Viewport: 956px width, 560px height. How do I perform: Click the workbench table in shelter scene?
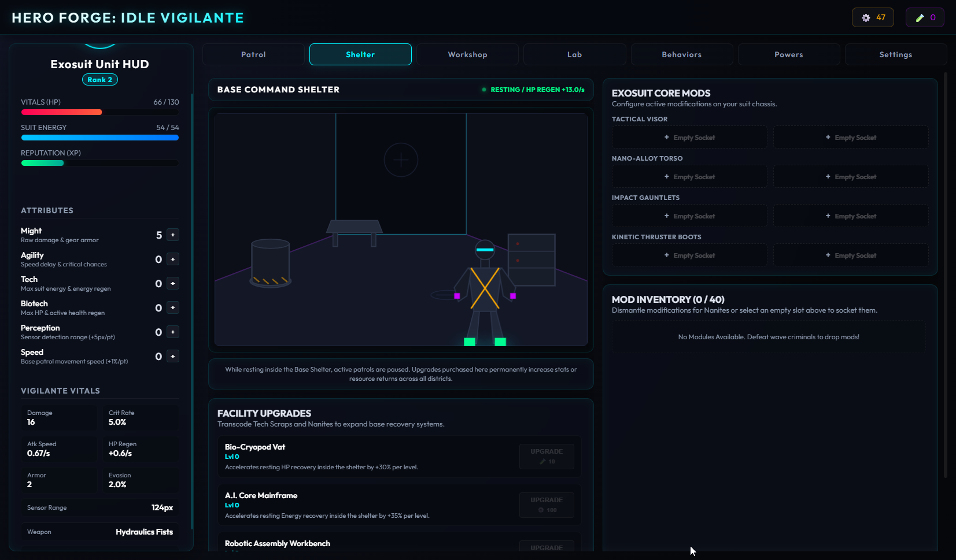pyautogui.click(x=354, y=232)
